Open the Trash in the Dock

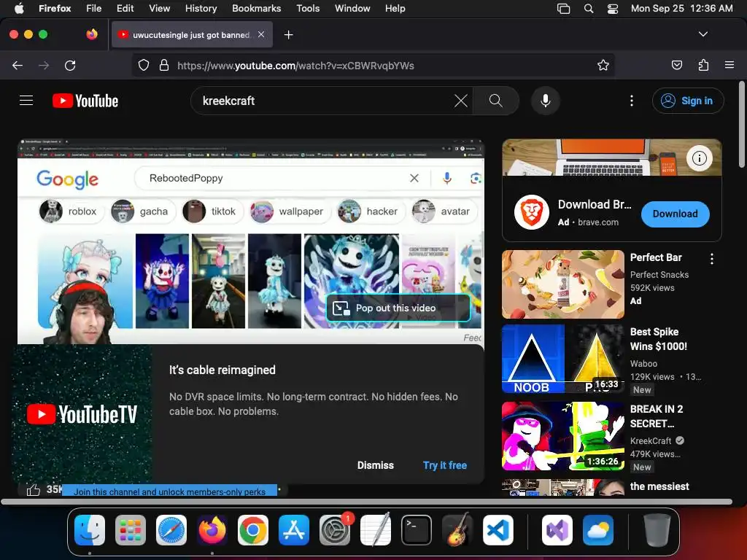coord(657,530)
